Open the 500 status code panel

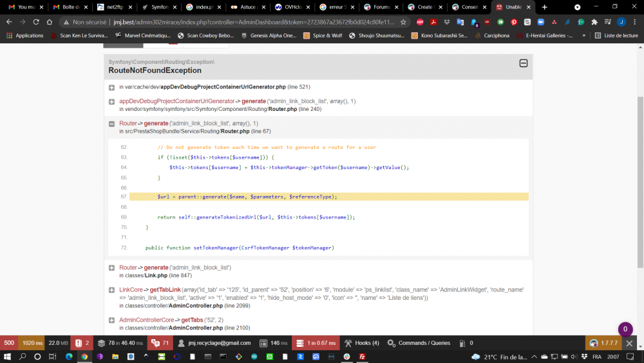(x=9, y=343)
